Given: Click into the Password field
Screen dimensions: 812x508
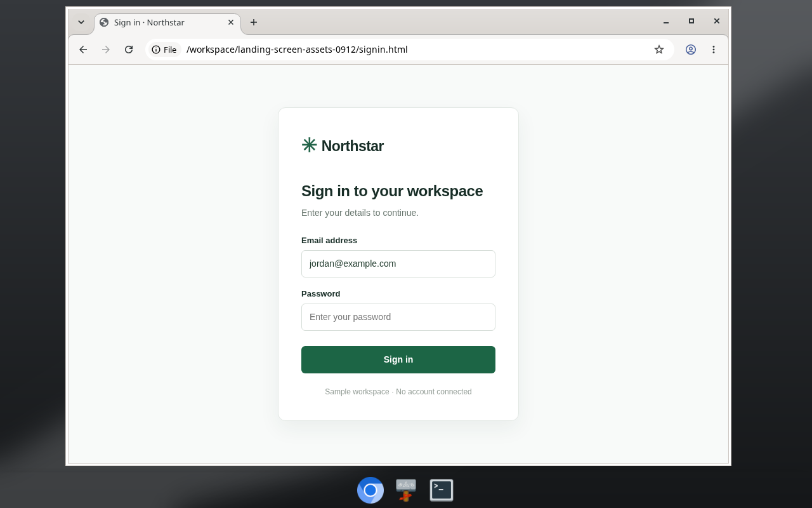Looking at the screenshot, I should pyautogui.click(x=398, y=317).
